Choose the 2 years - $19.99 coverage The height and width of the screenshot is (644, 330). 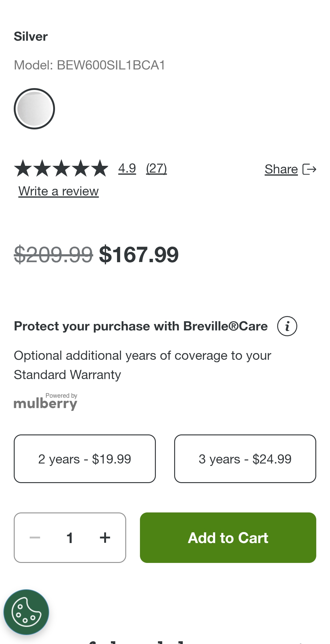coord(85,459)
